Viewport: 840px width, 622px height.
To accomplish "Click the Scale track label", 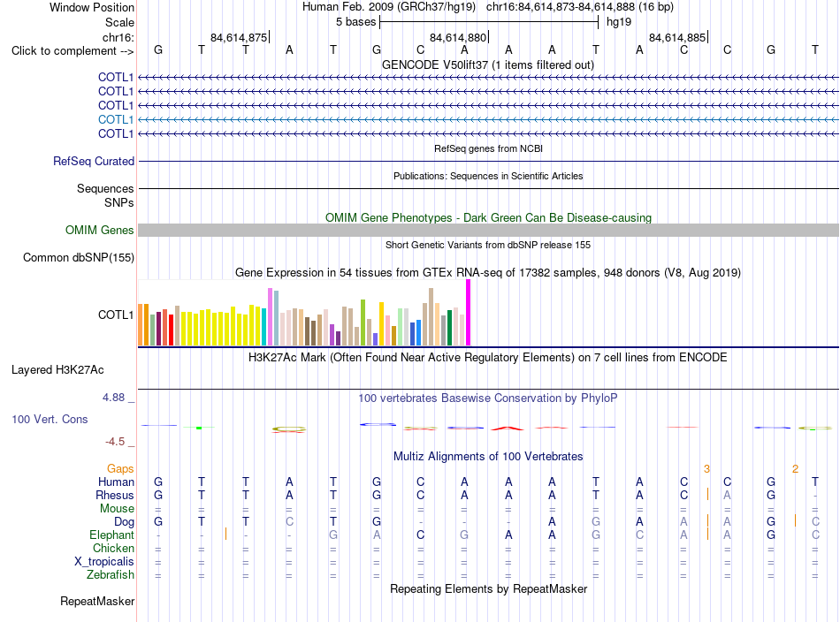I will (119, 22).
